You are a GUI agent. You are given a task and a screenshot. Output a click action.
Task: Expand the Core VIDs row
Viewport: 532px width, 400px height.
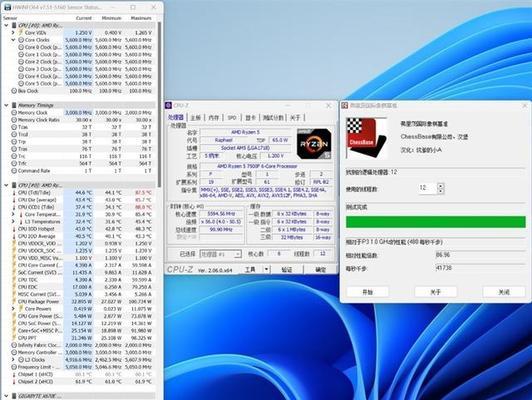[13, 33]
